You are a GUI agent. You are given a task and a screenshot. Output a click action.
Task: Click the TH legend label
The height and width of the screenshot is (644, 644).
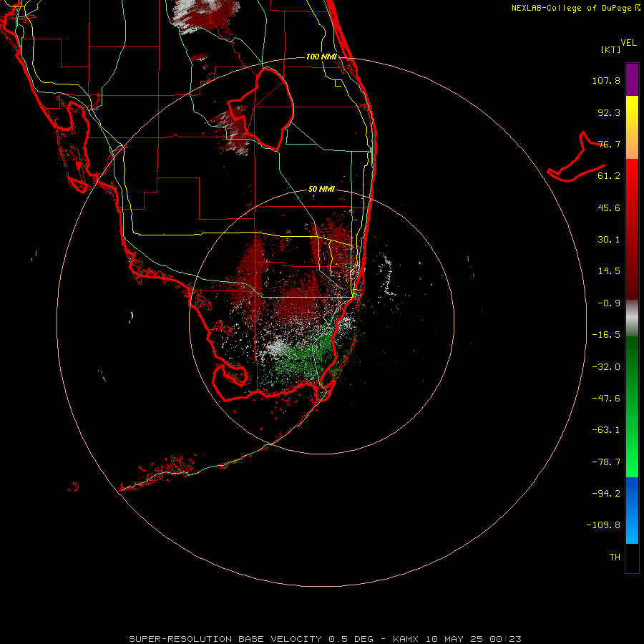pos(615,557)
